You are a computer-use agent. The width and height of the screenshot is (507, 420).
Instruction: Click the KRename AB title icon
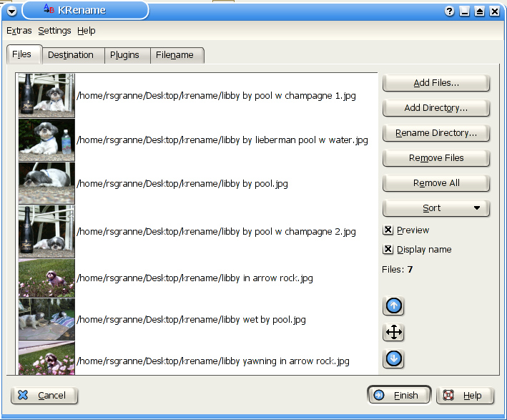point(49,9)
